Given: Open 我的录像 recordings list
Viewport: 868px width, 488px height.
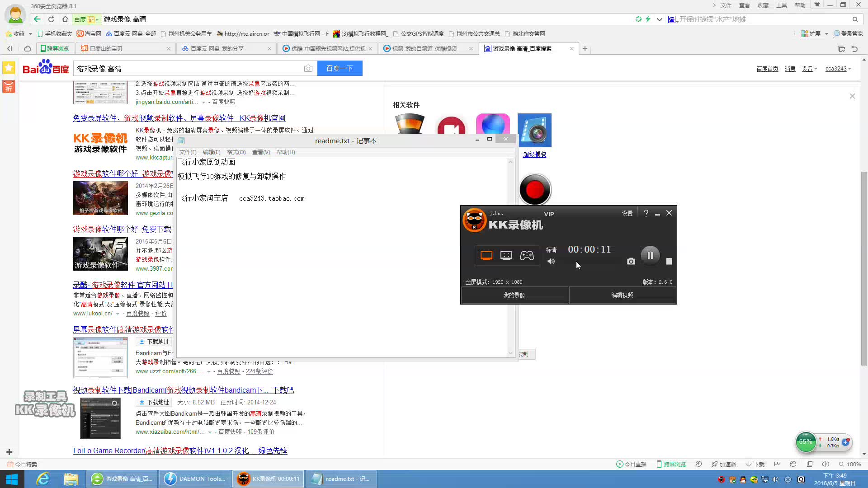Looking at the screenshot, I should tap(514, 295).
